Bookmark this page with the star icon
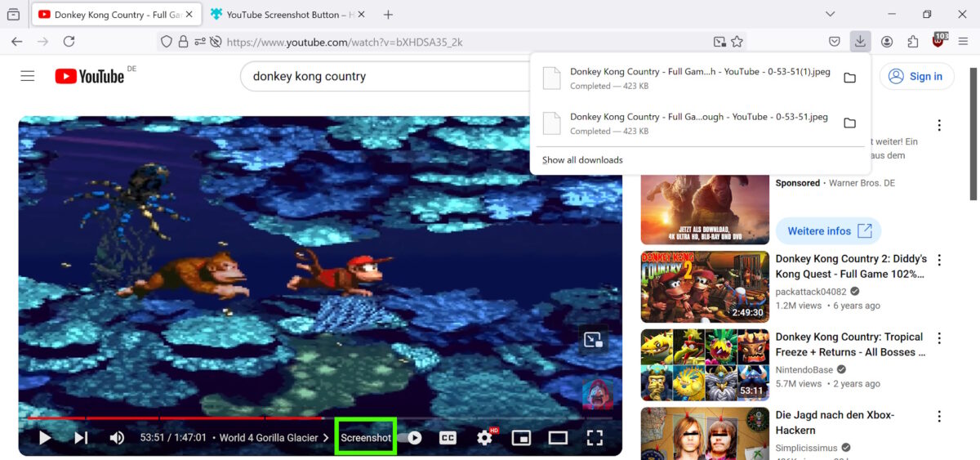980x460 pixels. (x=737, y=42)
